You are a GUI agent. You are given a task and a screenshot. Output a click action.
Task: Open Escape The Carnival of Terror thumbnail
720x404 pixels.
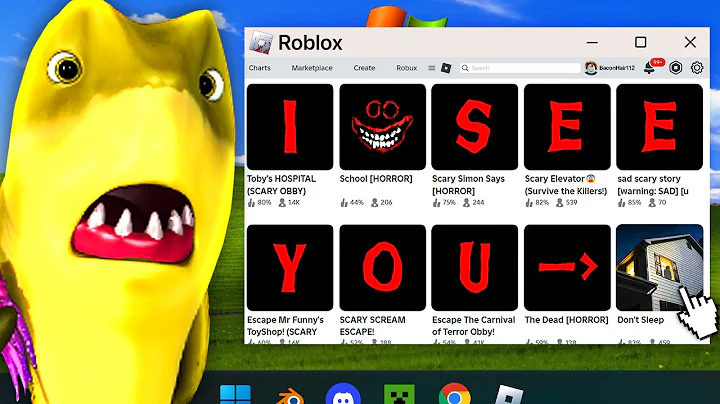pos(474,268)
